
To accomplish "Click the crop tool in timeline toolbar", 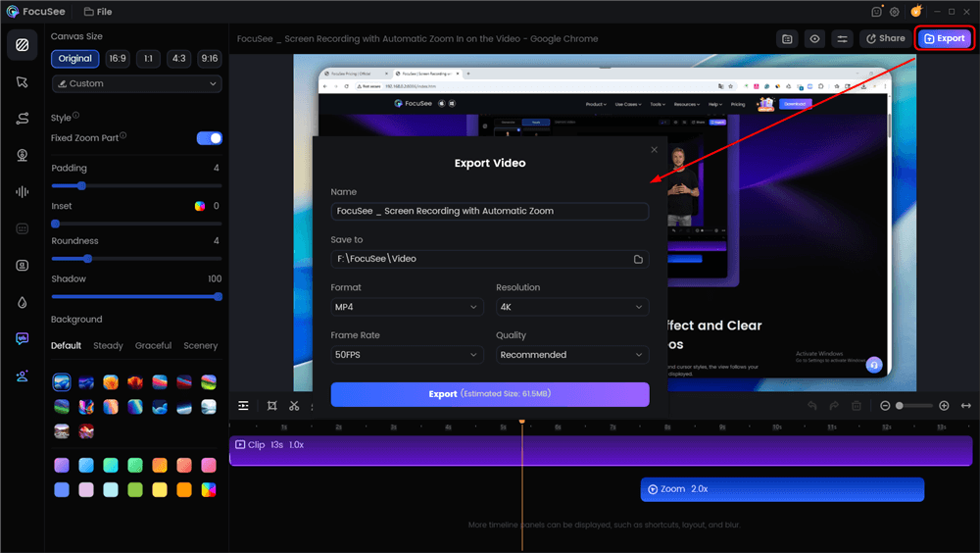I will [271, 406].
